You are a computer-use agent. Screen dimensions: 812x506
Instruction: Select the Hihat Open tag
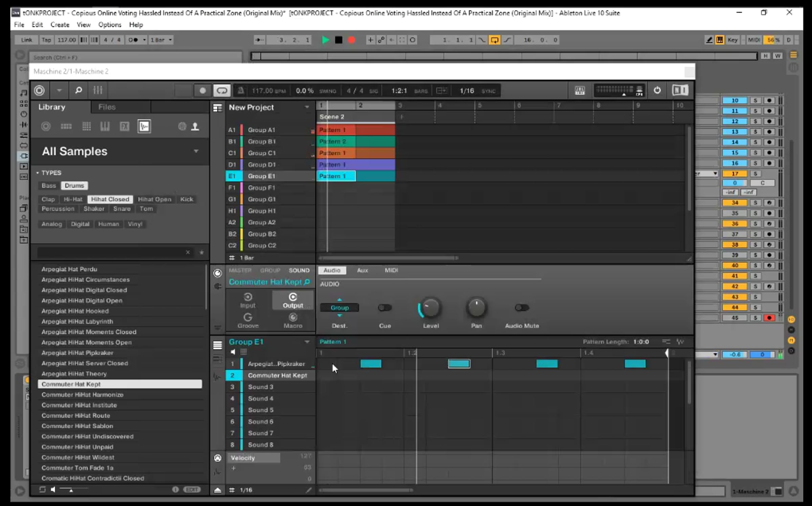pyautogui.click(x=154, y=199)
